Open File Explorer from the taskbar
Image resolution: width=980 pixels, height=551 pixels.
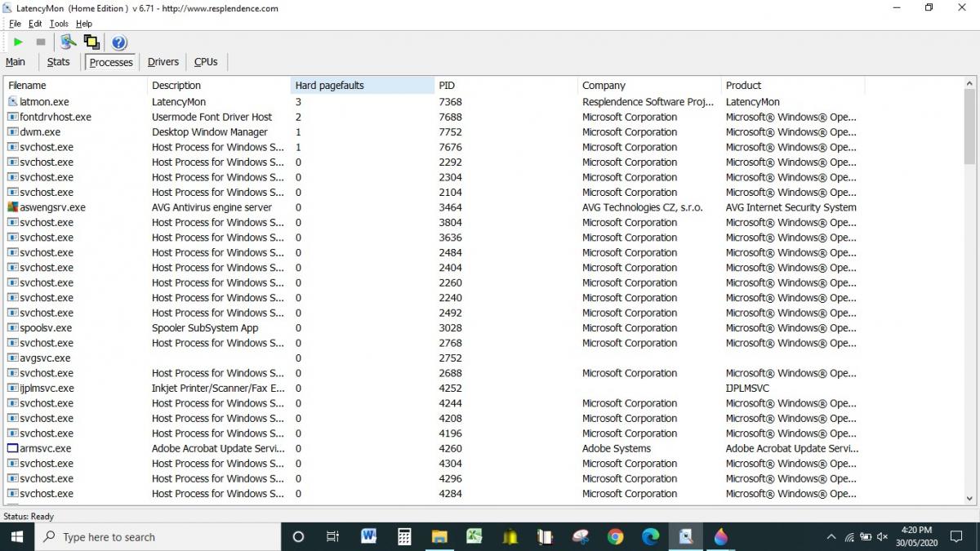click(439, 536)
